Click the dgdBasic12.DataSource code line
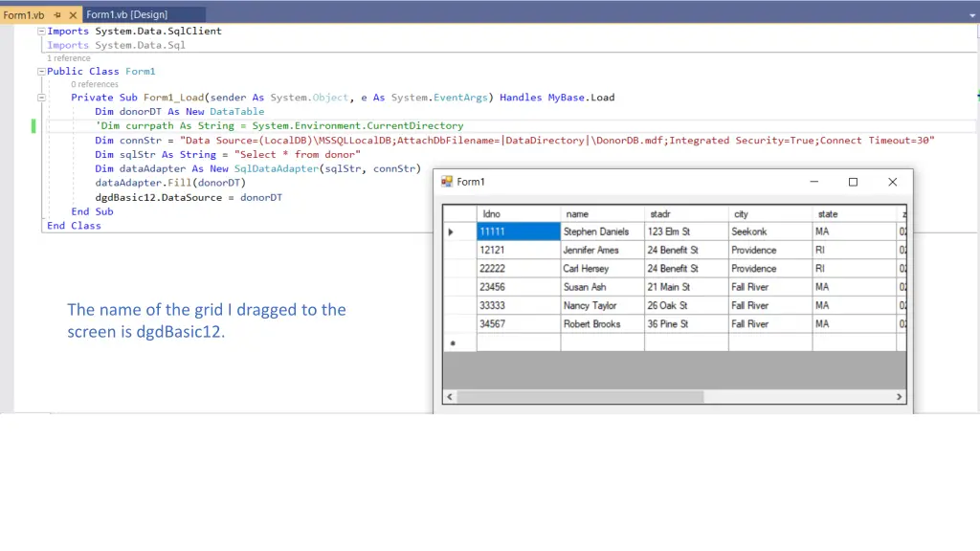The width and height of the screenshot is (980, 551). 189,197
